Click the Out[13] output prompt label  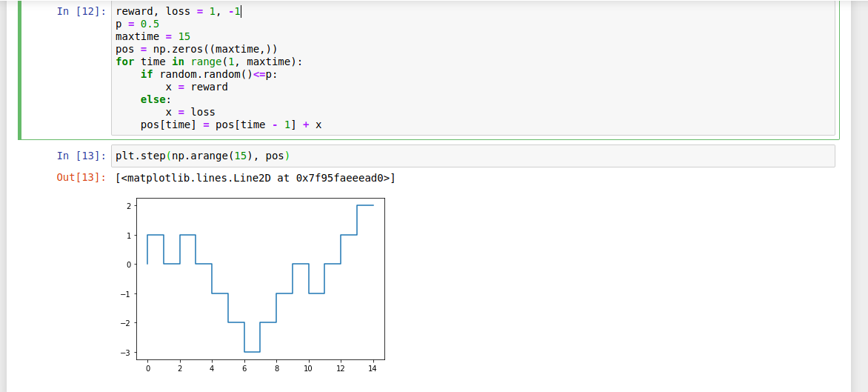pos(81,178)
